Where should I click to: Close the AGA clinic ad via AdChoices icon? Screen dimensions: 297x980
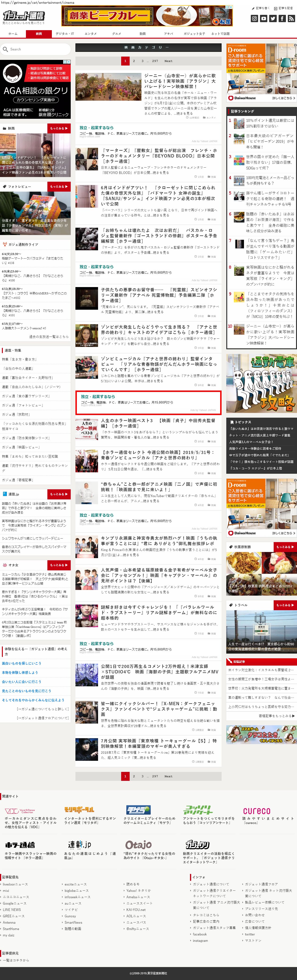[68, 62]
